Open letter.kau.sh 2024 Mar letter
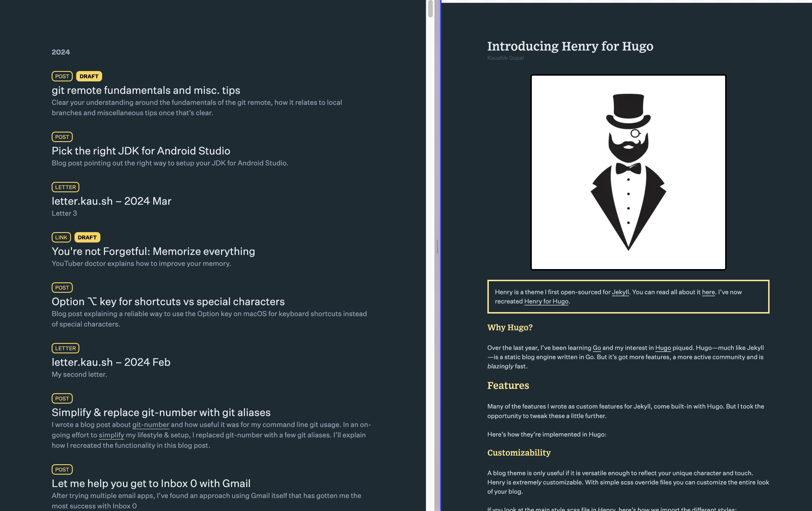Screen dimensions: 812x511 pos(111,201)
